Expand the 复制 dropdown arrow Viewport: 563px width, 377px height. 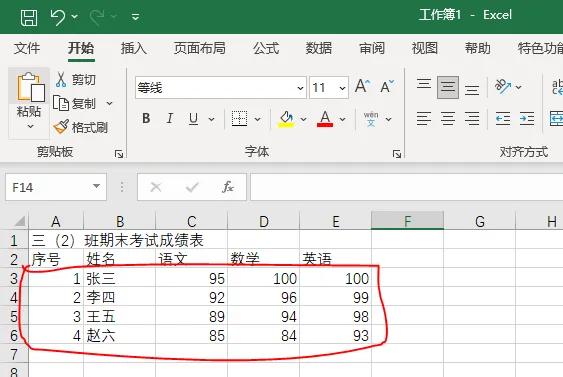[110, 104]
